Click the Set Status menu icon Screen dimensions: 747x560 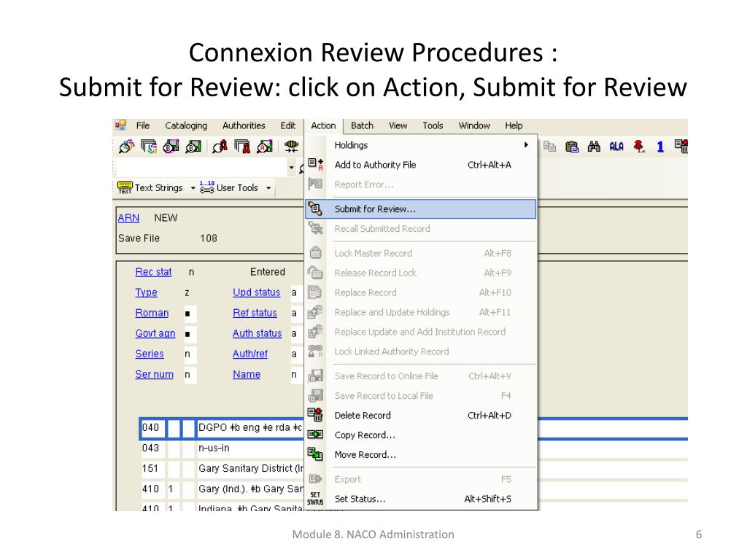315,499
